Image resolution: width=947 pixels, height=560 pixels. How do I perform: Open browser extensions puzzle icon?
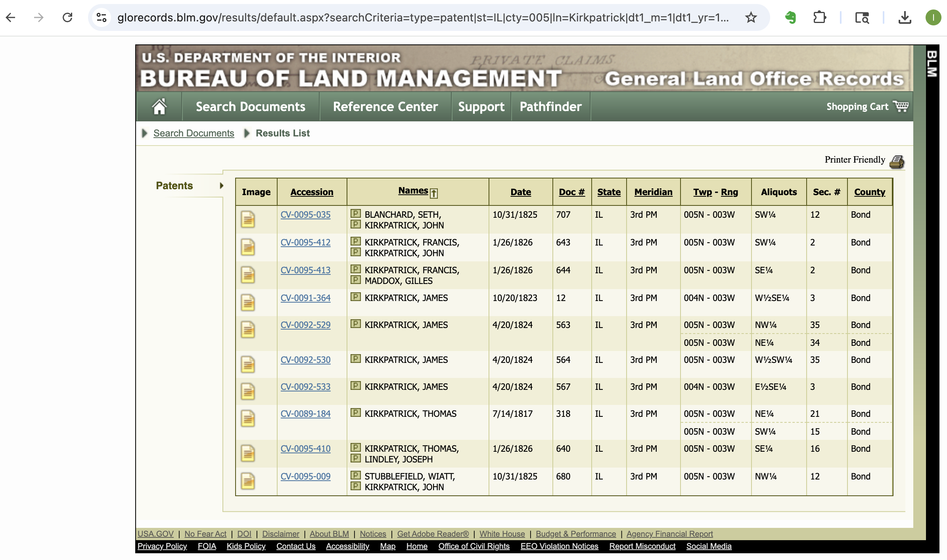pos(819,17)
